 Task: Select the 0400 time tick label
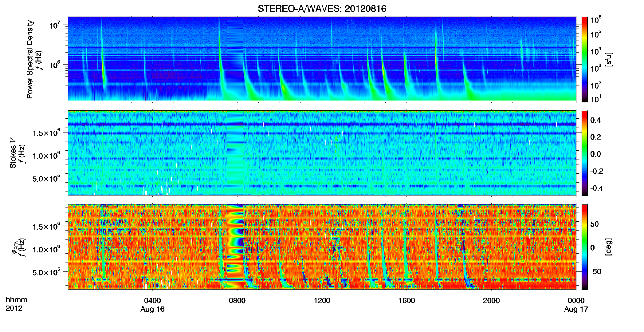coord(152,300)
